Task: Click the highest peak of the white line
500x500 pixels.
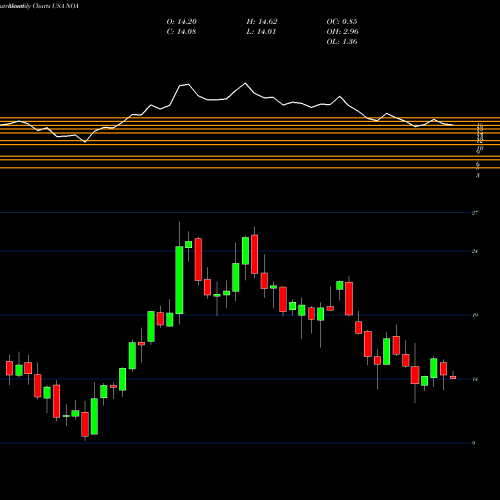Action: 245,83
